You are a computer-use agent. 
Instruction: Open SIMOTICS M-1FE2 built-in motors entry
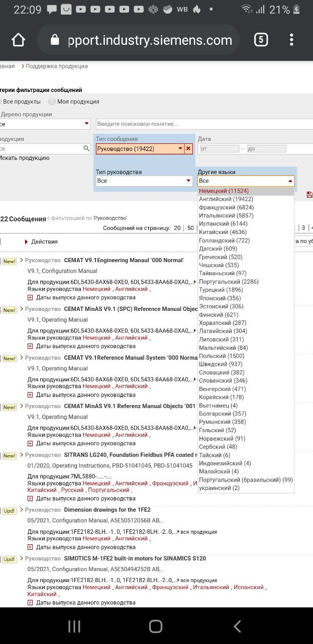pos(135,558)
